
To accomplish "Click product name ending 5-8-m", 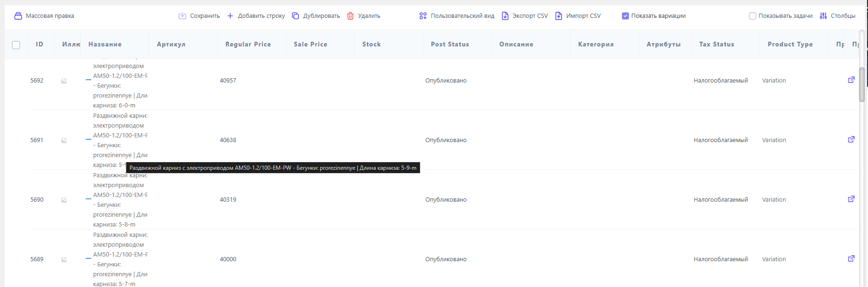I will tap(120, 200).
